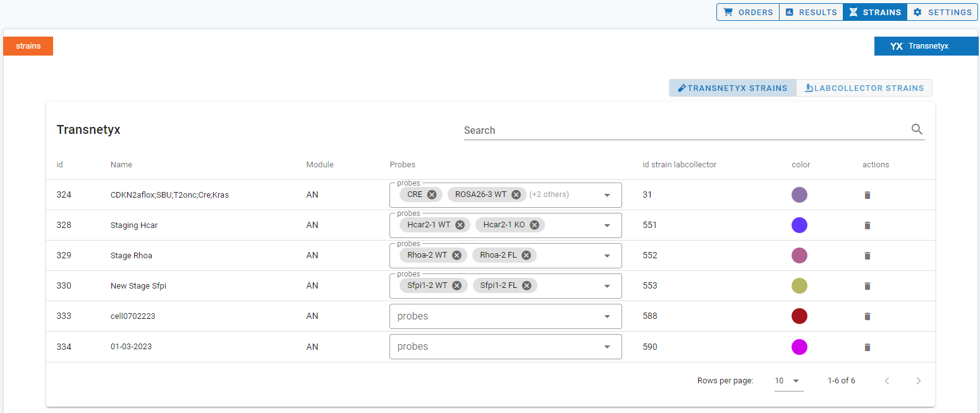Delete cell0702223 row with trash icon
This screenshot has height=413, width=980.
tap(867, 316)
